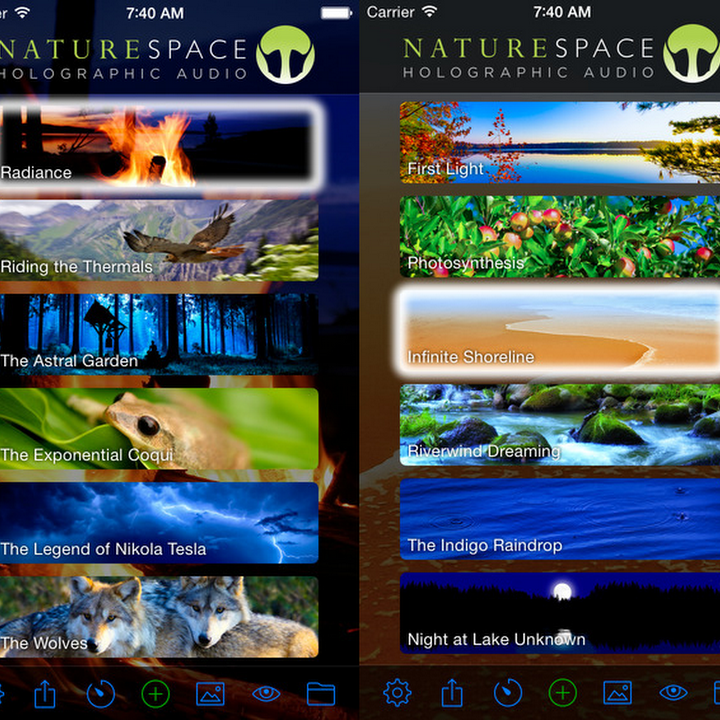Open the picture gallery icon on right screen
Screen dimensions: 720x720
tap(618, 692)
